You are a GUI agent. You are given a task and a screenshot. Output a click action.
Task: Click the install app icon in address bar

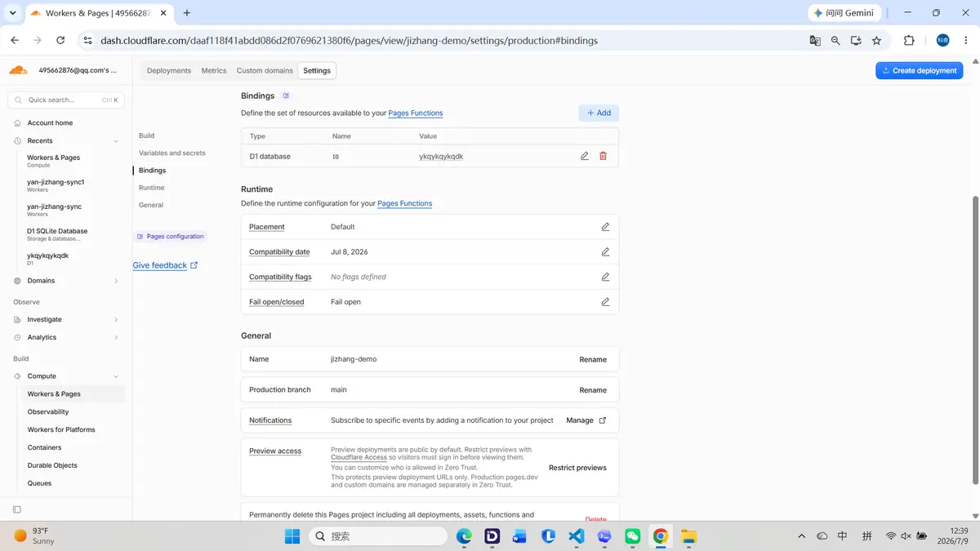[x=856, y=40]
